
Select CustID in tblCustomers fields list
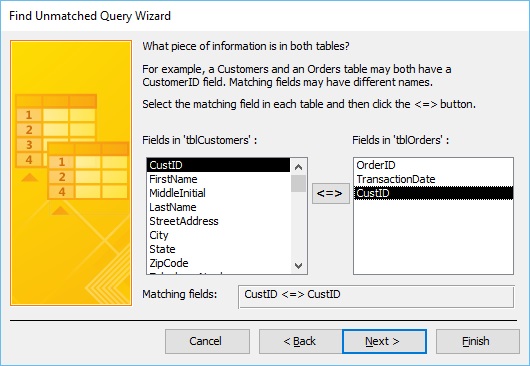tap(219, 165)
